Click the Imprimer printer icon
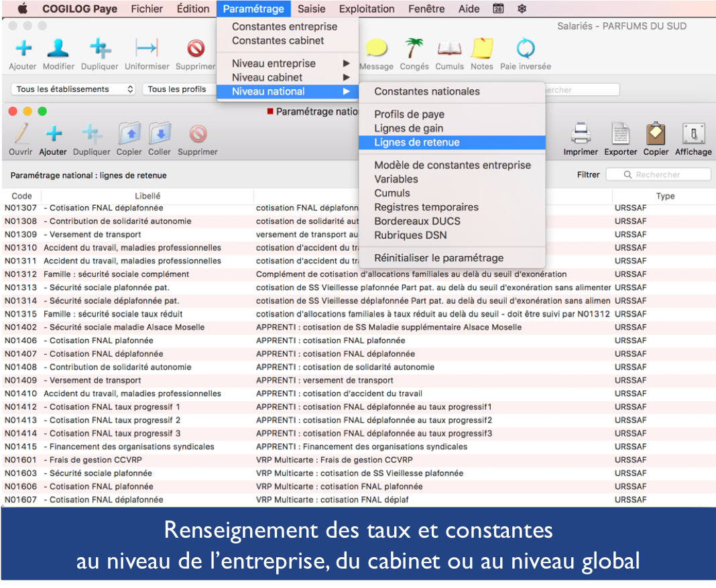 tap(581, 133)
